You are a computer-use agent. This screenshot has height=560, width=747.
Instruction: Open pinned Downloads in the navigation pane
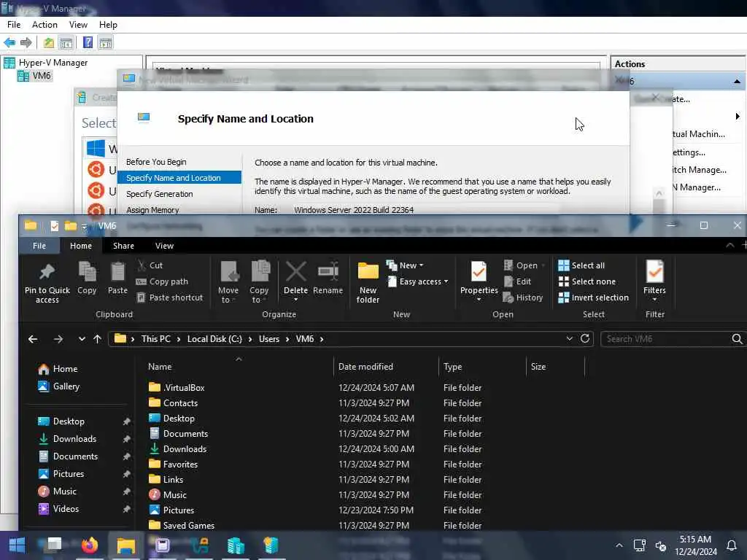tap(68, 439)
